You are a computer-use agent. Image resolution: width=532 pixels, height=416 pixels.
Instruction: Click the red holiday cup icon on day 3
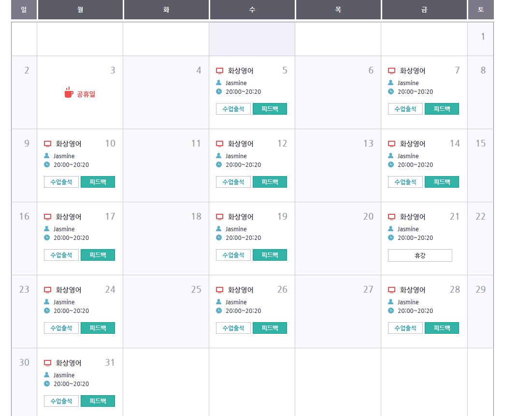coord(69,92)
